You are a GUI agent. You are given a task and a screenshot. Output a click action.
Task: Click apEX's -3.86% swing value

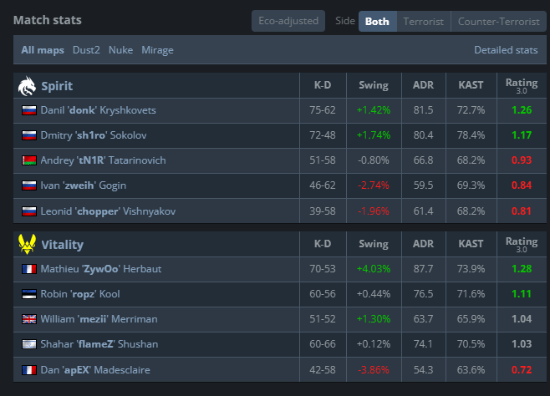pos(374,370)
